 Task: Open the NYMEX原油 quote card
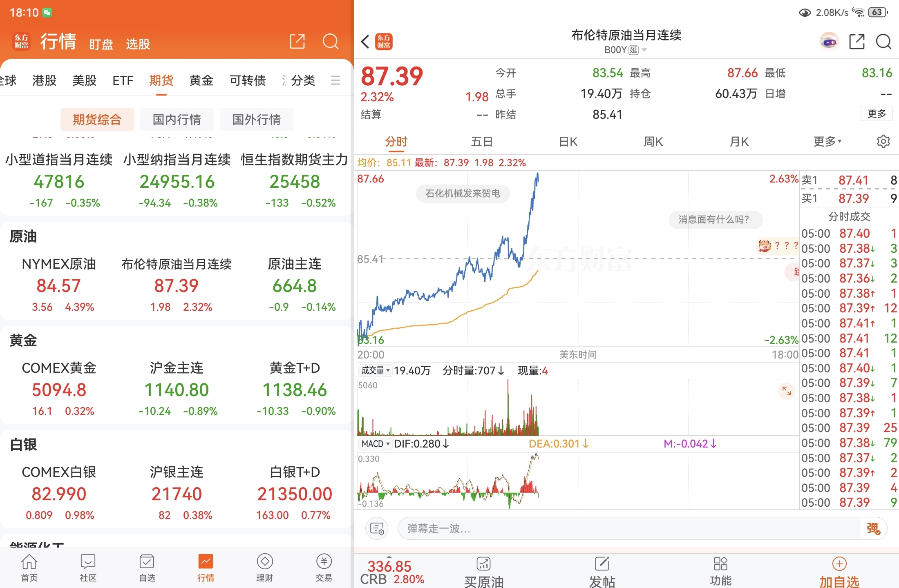coord(59,285)
